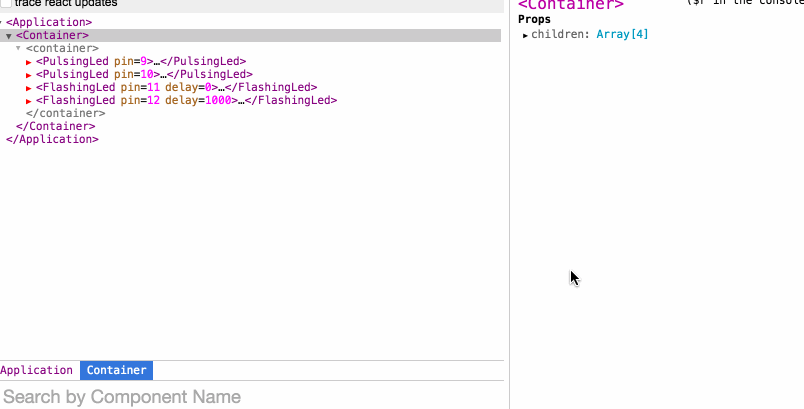Expand FlashingLed pin=12 red arrow
This screenshot has width=804, height=409.
[29, 101]
